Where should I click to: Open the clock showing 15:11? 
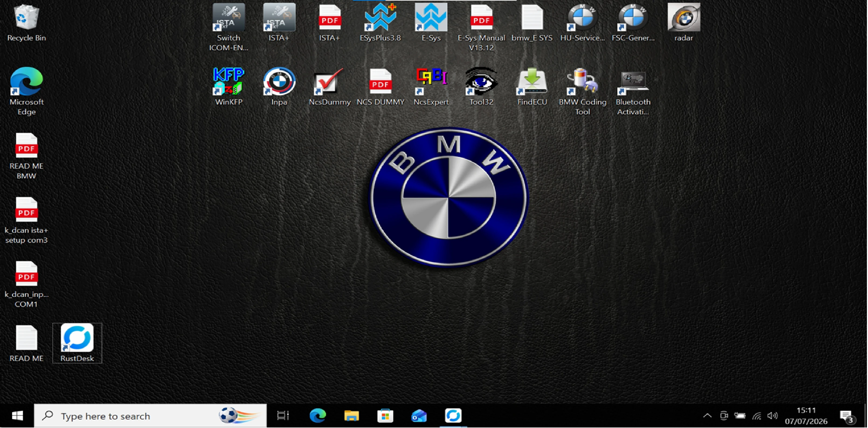click(806, 416)
